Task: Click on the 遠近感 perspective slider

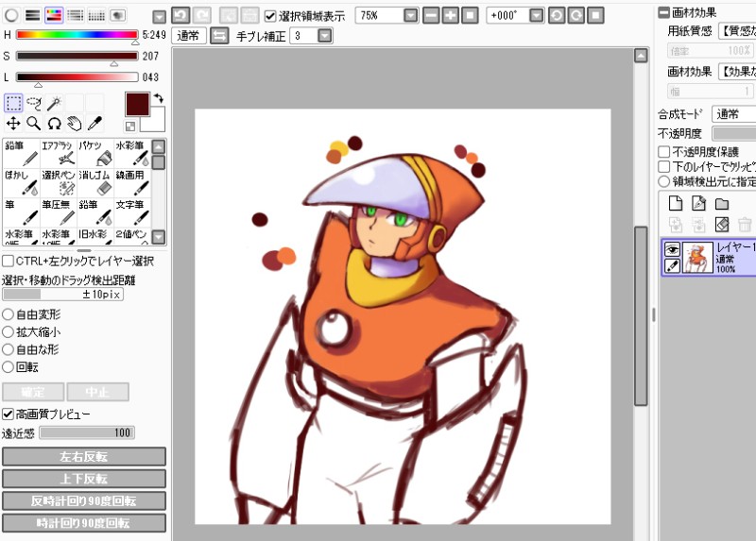Action: 87,432
